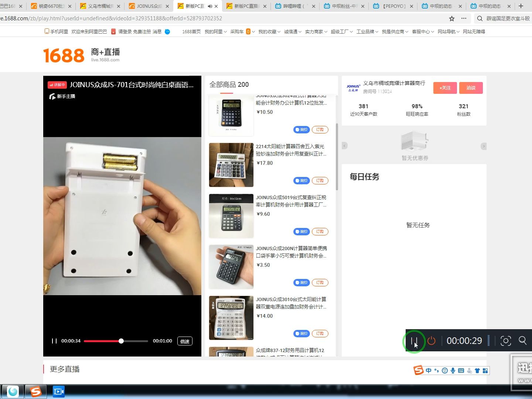The image size is (532, 399).
Task: Switch to the 锐奇6670 tab
Action: point(51,6)
